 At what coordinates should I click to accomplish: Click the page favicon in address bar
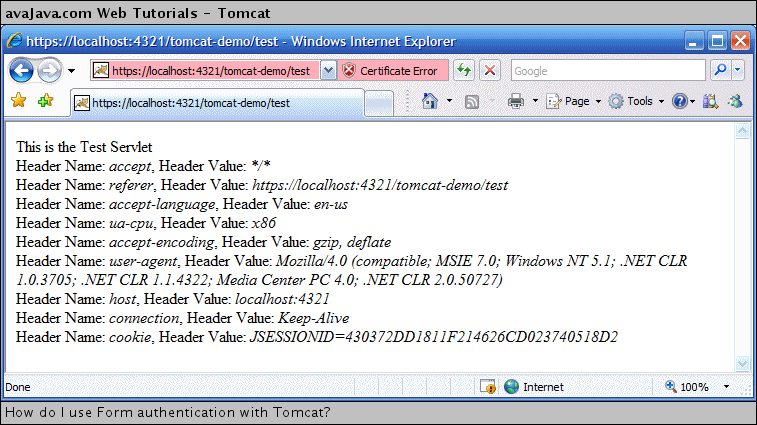point(101,71)
